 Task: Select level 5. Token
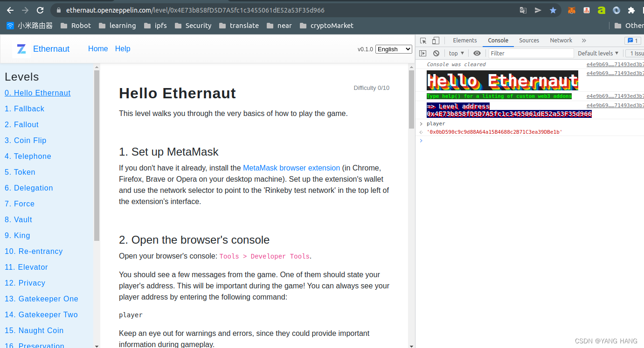(x=20, y=172)
